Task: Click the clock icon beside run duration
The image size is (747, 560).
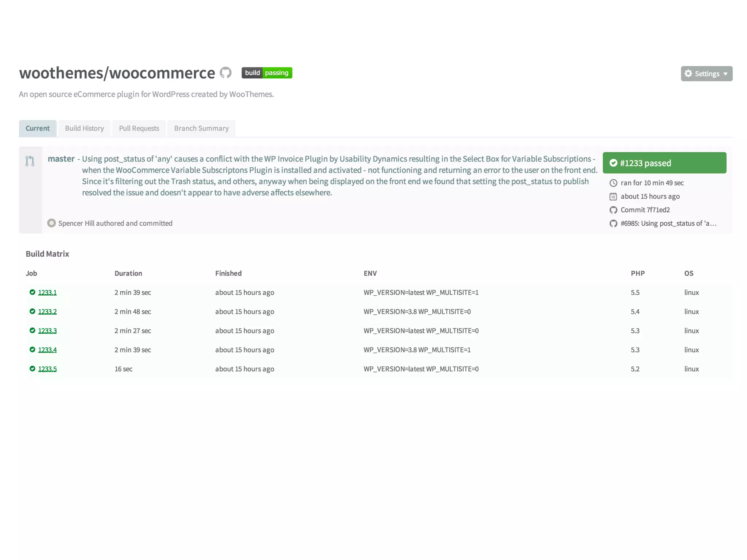Action: coord(613,183)
